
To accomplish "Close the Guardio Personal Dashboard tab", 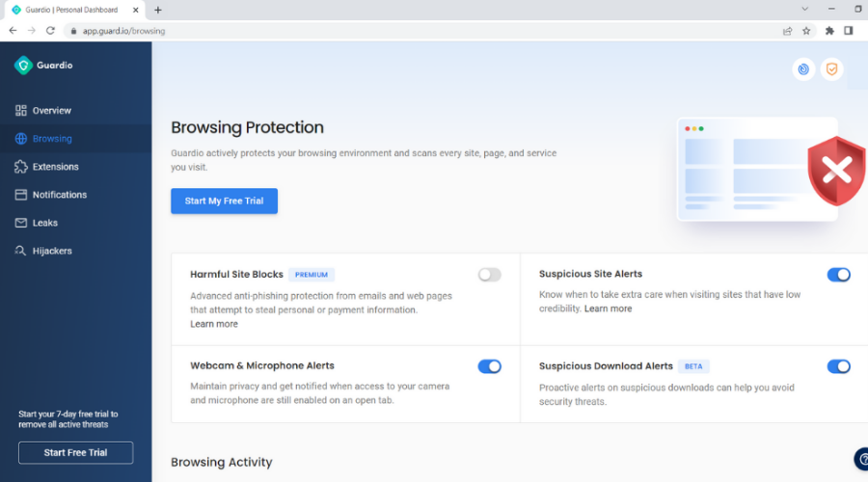I will pos(136,10).
